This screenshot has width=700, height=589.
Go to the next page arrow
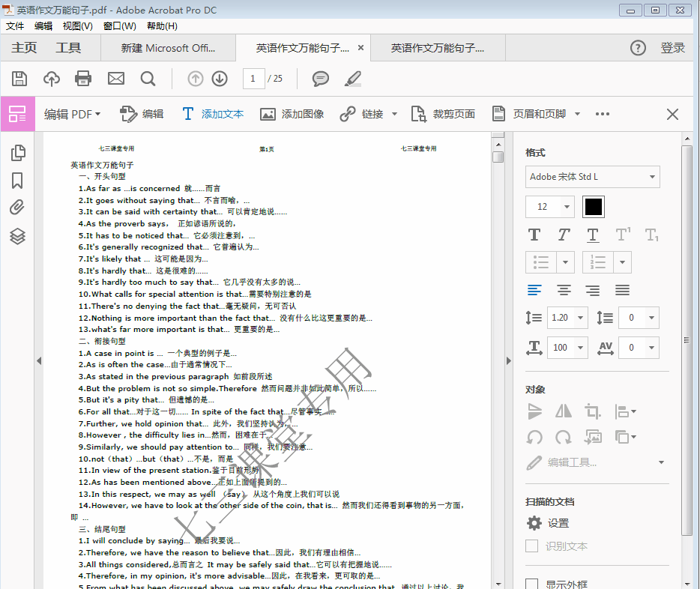coord(220,79)
